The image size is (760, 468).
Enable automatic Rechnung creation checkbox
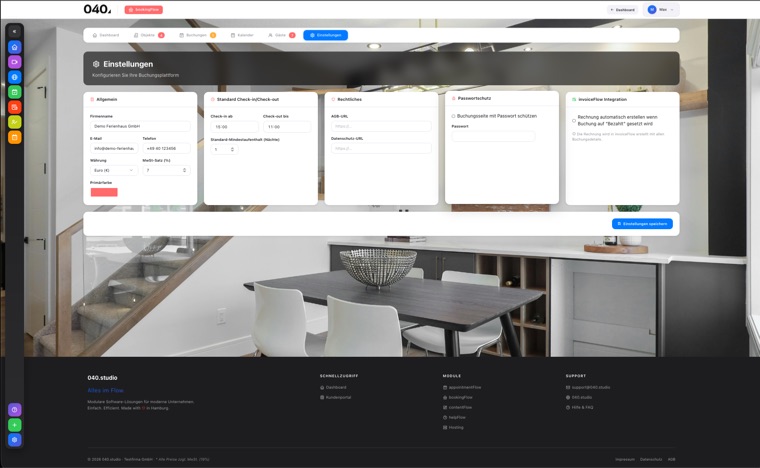574,121
